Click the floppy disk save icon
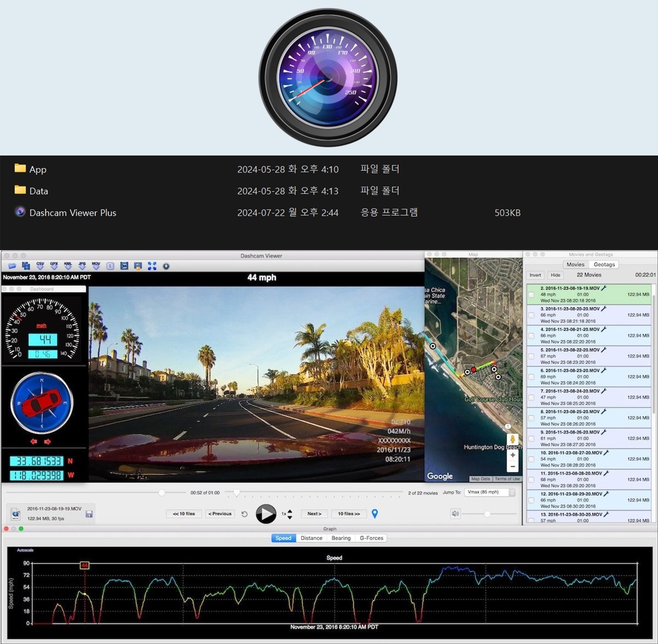 [x=89, y=514]
